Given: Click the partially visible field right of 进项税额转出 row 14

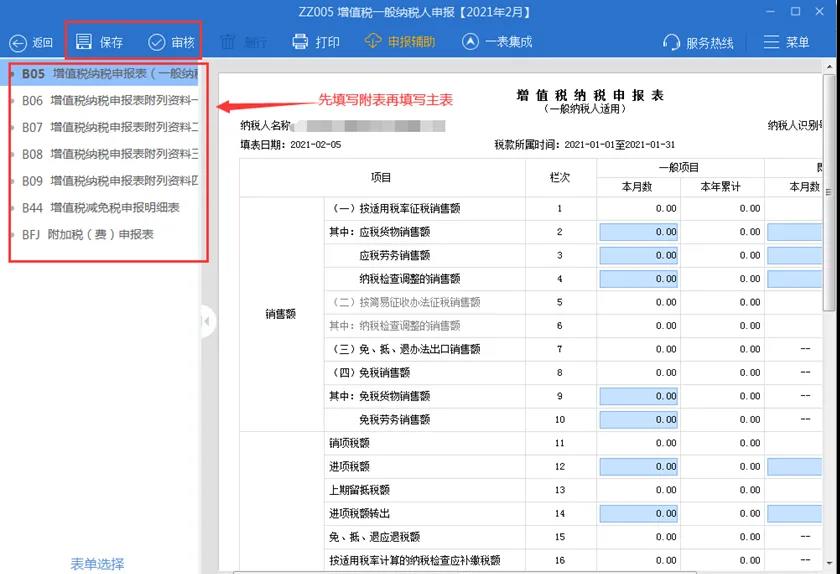Looking at the screenshot, I should point(794,513).
